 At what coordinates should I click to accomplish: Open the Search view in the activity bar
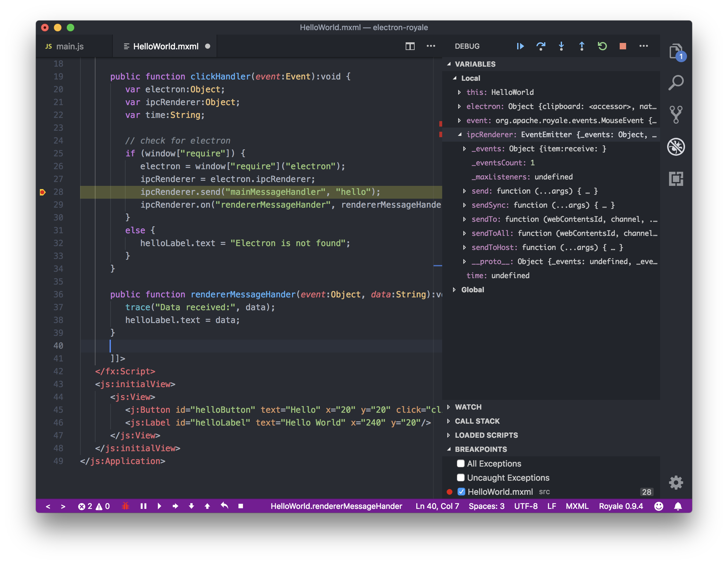pos(676,83)
